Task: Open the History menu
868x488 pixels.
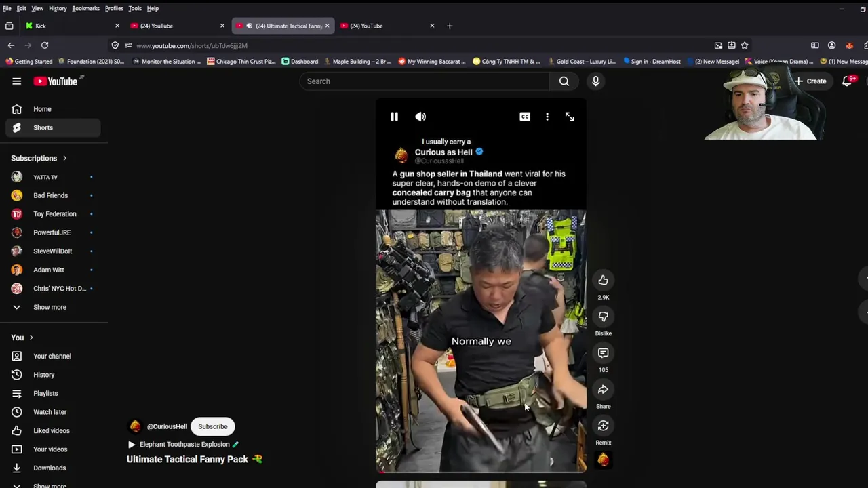Action: point(58,8)
